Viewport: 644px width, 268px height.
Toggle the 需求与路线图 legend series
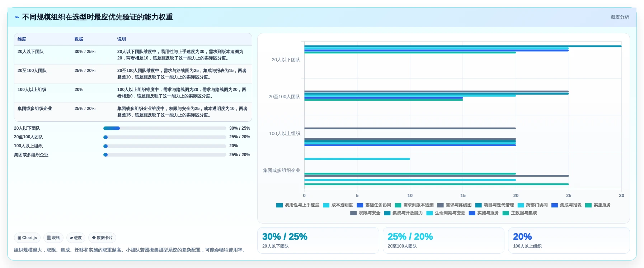tap(454, 205)
